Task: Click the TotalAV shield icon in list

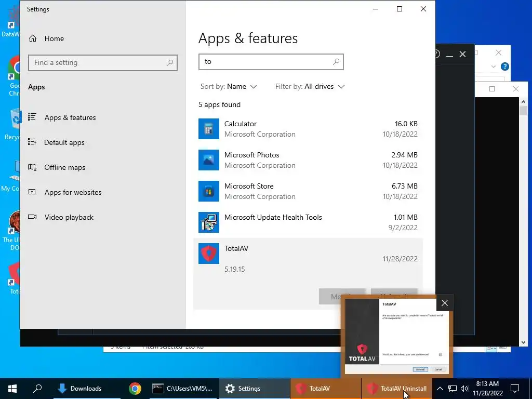Action: click(x=209, y=254)
